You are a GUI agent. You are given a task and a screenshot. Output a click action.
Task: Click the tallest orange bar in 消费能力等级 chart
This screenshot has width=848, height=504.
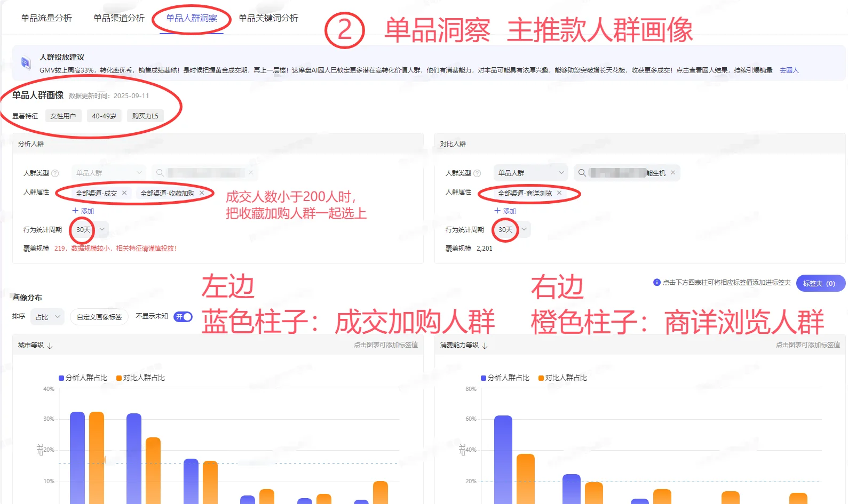526,479
